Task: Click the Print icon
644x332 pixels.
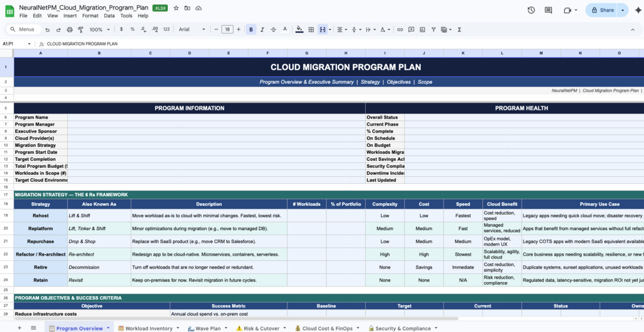Action: (x=69, y=29)
